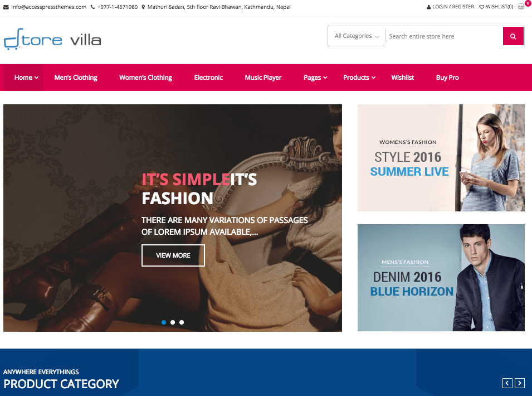Viewport: 532px width, 396px height.
Task: Click the magnifier search button
Action: 513,36
